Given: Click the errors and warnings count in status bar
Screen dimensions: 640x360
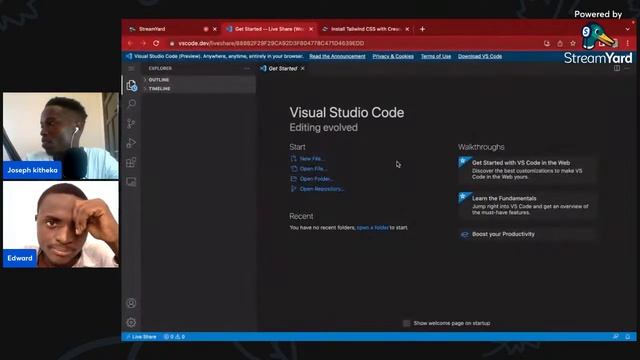Looking at the screenshot, I should click(x=174, y=337).
